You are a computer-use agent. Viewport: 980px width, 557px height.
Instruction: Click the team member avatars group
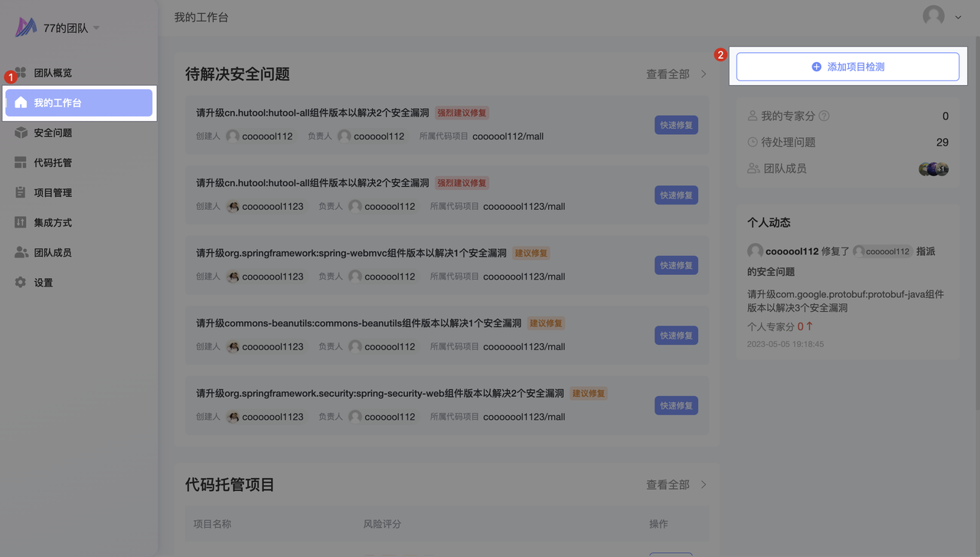933,169
